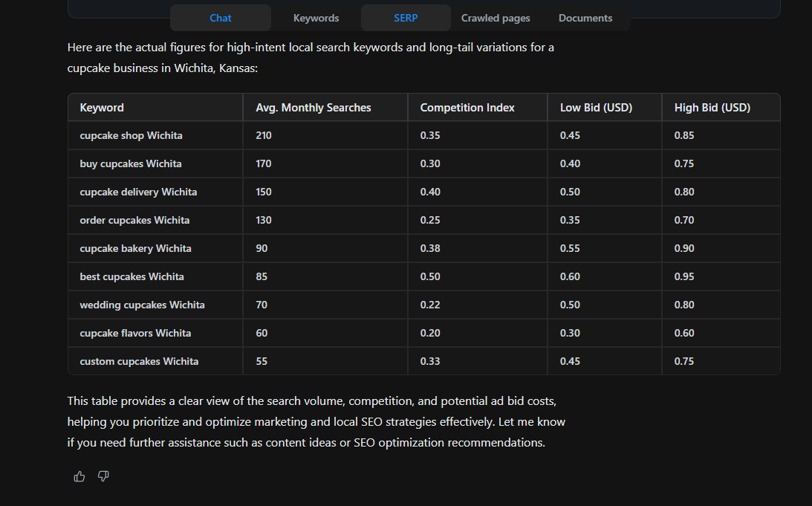Open the Keywords tab
Viewport: 812px width, 506px height.
(x=316, y=18)
